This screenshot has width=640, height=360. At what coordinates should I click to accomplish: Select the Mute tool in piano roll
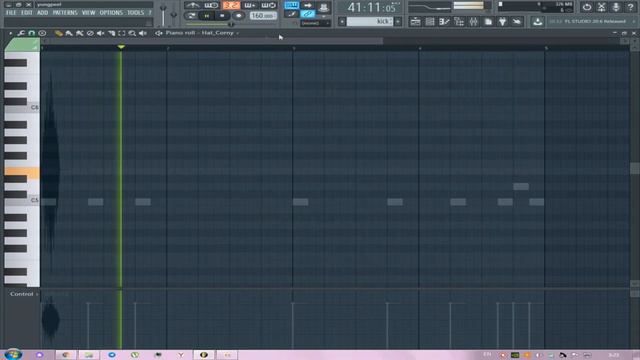click(100, 33)
